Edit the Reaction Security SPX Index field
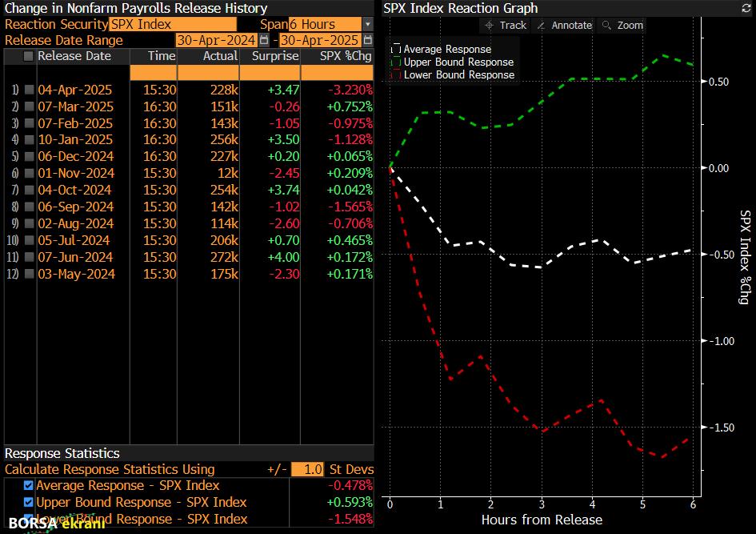Image resolution: width=756 pixels, height=534 pixels. click(x=173, y=24)
